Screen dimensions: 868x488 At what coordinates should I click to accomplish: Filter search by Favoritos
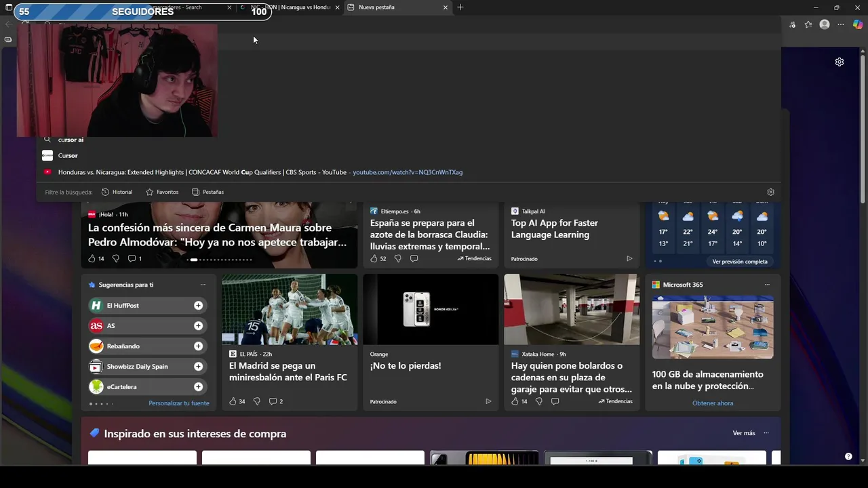click(x=162, y=192)
